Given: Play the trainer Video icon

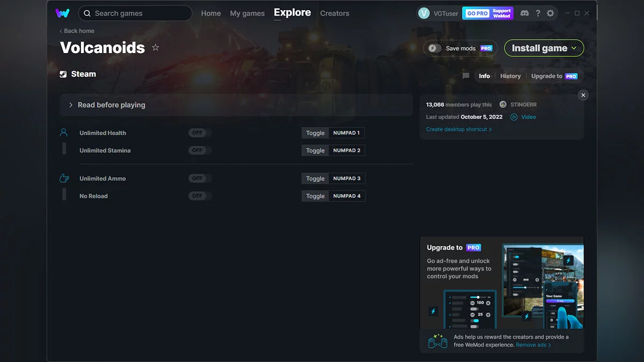Looking at the screenshot, I should tap(514, 117).
